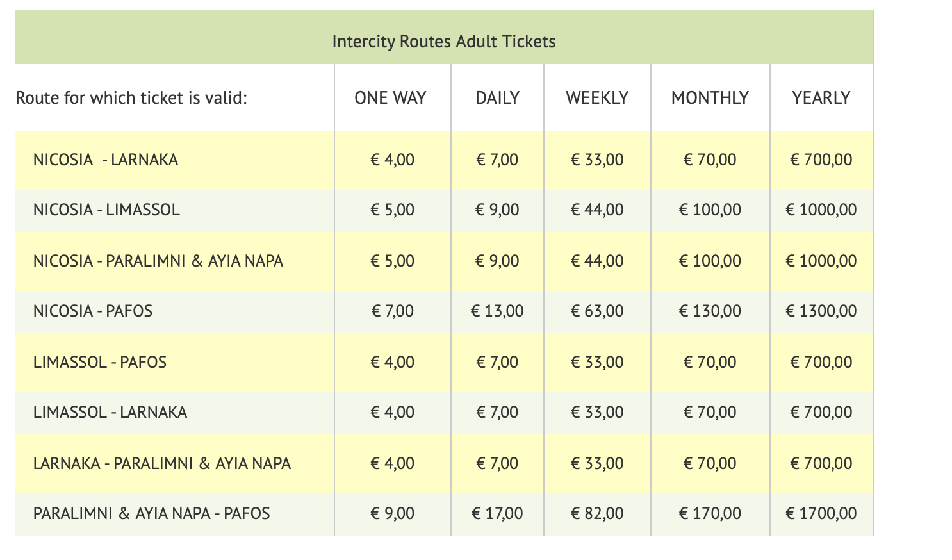Viewport: 952px width, 560px height.
Task: Select the € 1700,00 yearly ticket price
Action: point(821,513)
